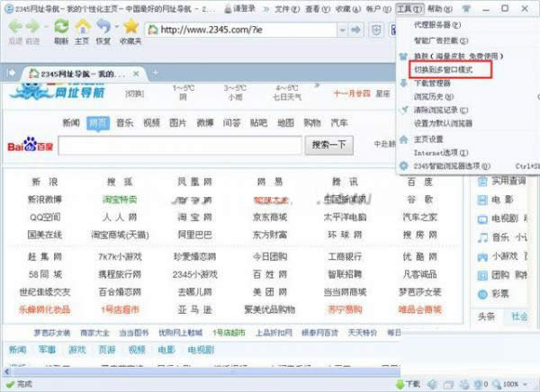Click the green refresh icon (刷新)
The width and height of the screenshot is (540, 392).
pyautogui.click(x=61, y=26)
